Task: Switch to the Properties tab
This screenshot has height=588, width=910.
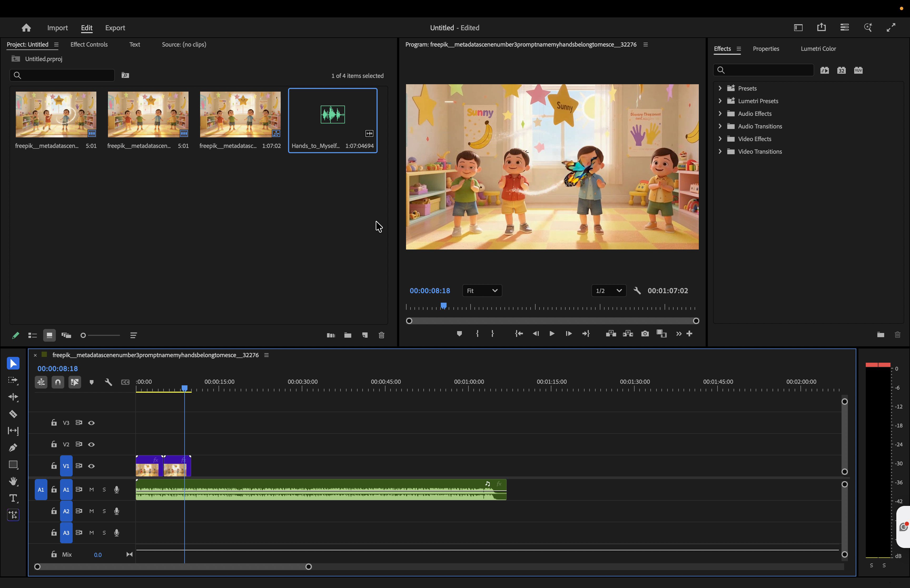Action: pos(766,49)
